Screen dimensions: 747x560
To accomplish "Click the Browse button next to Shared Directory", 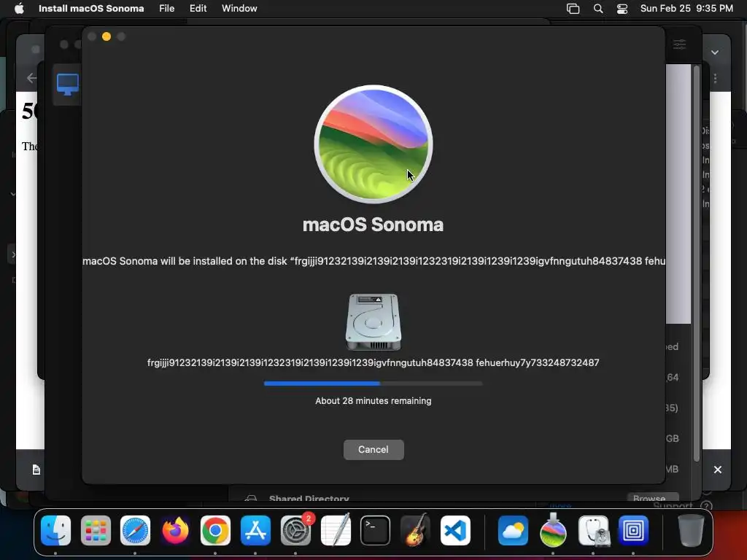I will (653, 498).
